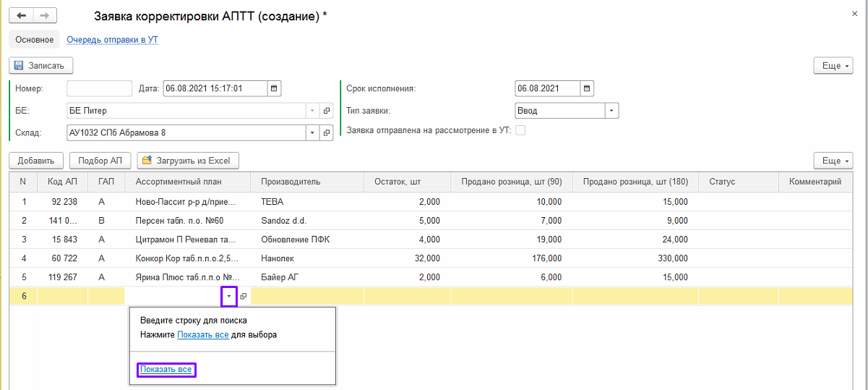This screenshot has height=390, width=868.
Task: Click Загрузить из Excel button
Action: [188, 161]
